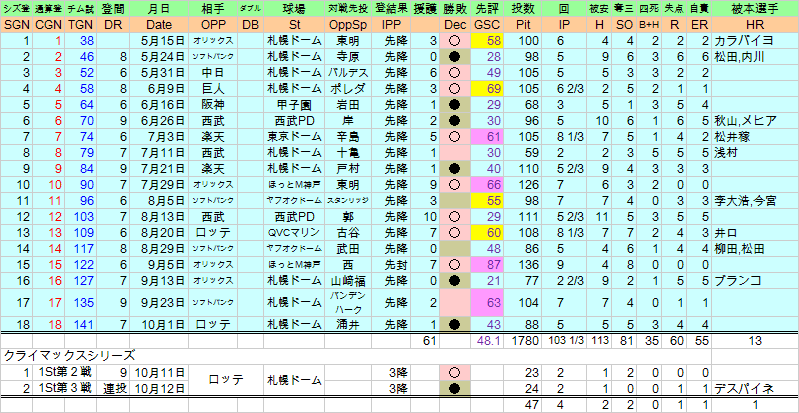Click opposing starter cell 'スタンリッジ'
This screenshot has width=799, height=413.
point(347,200)
